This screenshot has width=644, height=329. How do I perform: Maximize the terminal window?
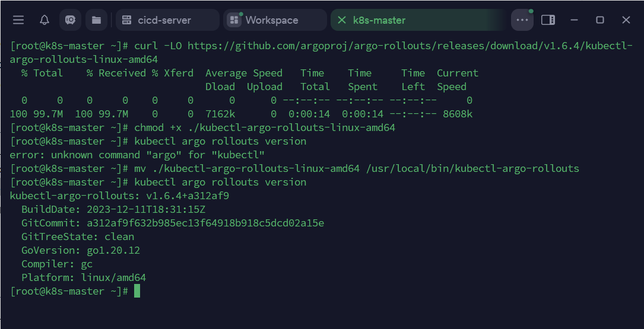point(600,20)
